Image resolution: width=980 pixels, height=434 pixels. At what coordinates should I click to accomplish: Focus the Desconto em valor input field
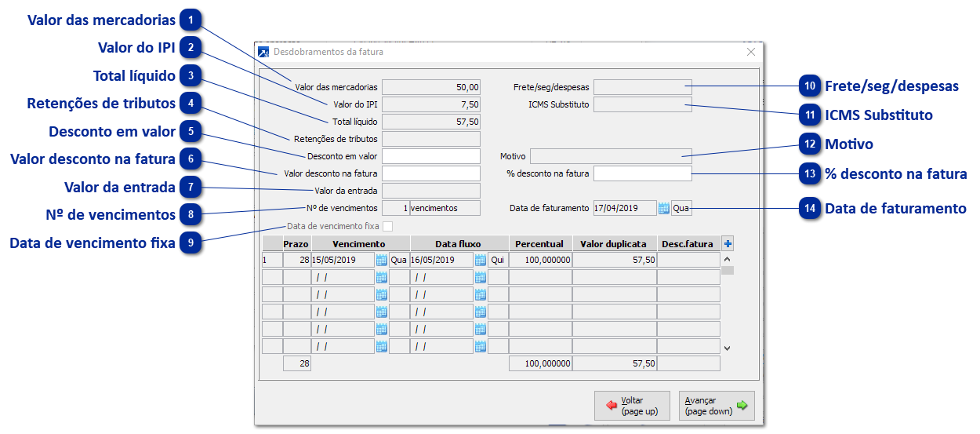pos(431,155)
